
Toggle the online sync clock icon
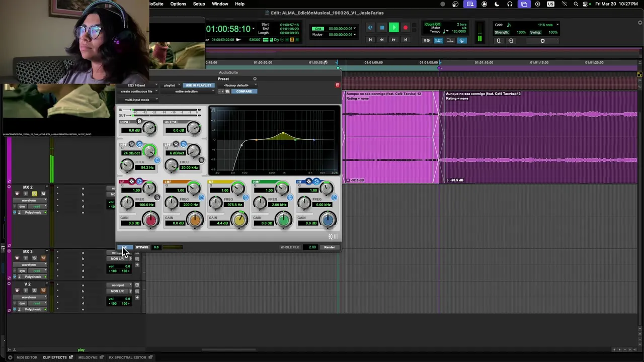pyautogui.click(x=370, y=28)
